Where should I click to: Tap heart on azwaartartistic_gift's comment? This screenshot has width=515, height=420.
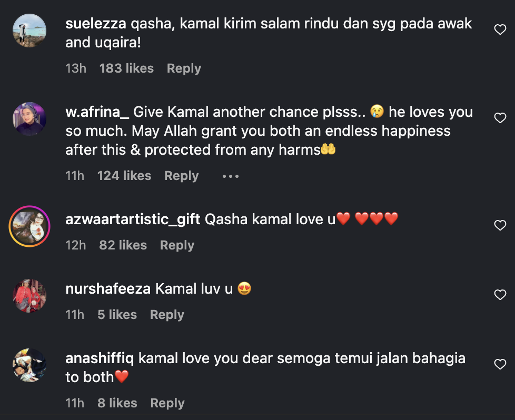pos(500,226)
